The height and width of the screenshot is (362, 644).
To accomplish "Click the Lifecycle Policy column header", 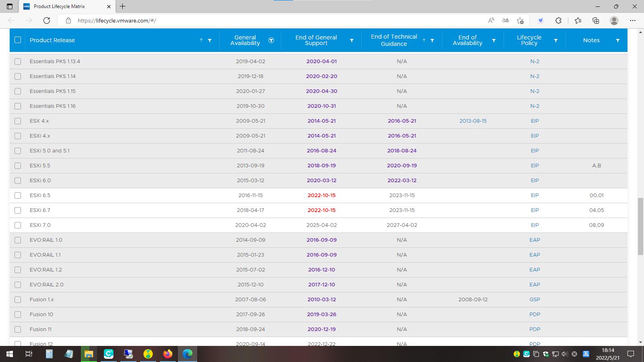I will click(x=529, y=40).
